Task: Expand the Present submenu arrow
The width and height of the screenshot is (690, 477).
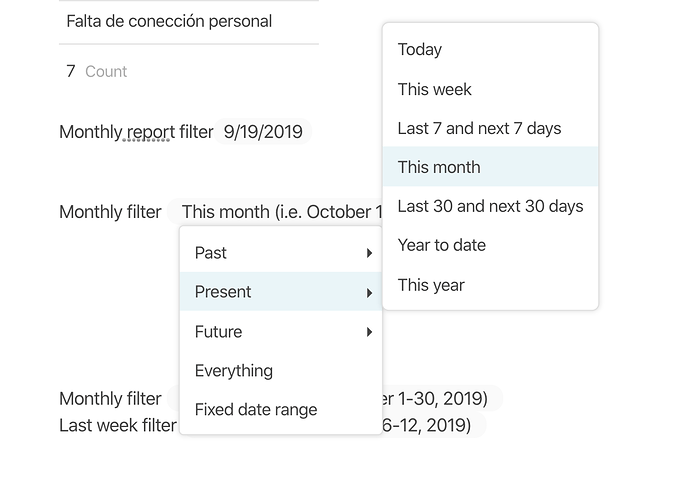Action: click(x=369, y=293)
